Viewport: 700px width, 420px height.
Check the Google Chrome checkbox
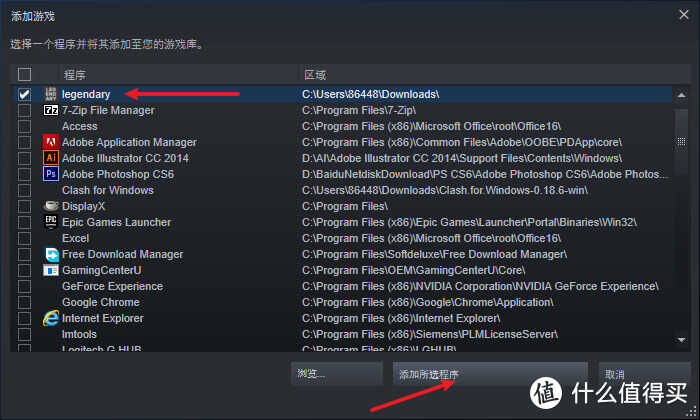point(24,302)
